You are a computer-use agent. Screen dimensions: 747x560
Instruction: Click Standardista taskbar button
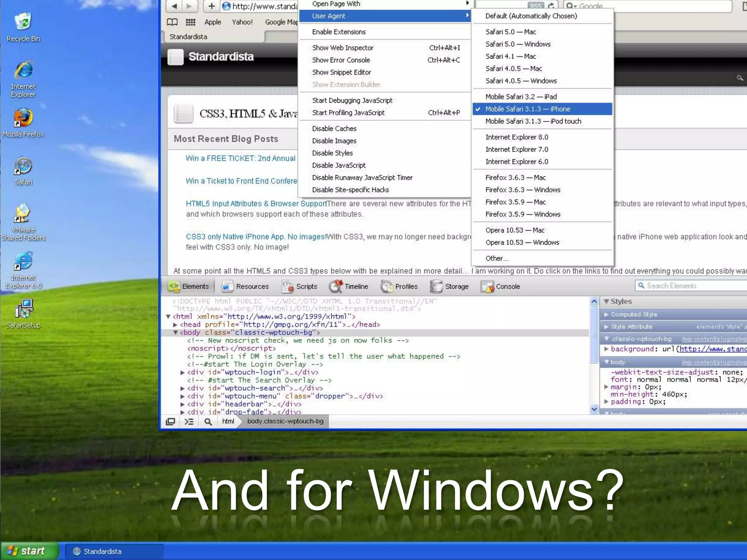pyautogui.click(x=114, y=551)
